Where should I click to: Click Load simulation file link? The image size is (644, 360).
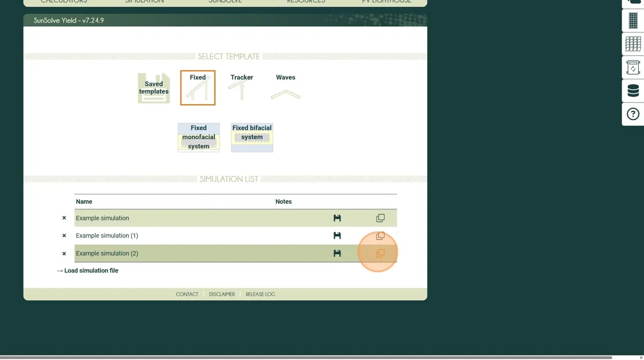[x=91, y=270]
